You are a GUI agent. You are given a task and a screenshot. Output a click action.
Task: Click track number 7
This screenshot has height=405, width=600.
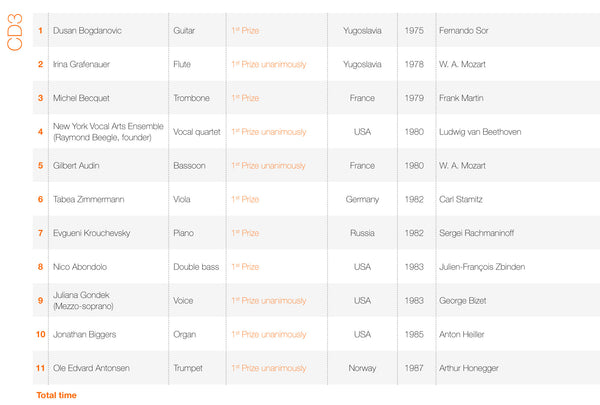(x=40, y=233)
